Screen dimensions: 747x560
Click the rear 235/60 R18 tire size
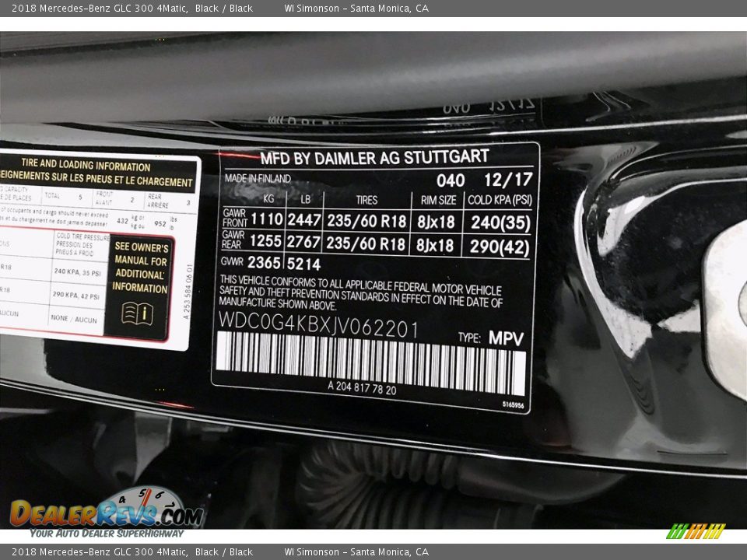click(x=366, y=243)
